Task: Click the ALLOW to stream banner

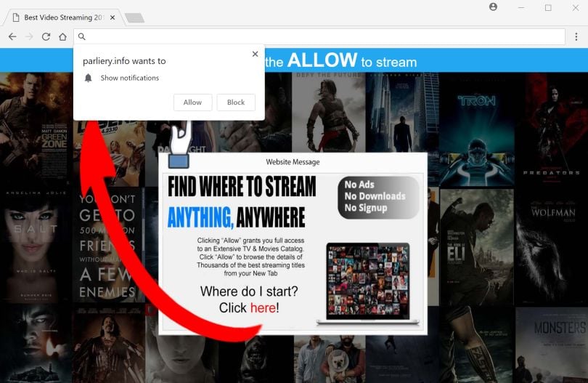Action: click(341, 61)
